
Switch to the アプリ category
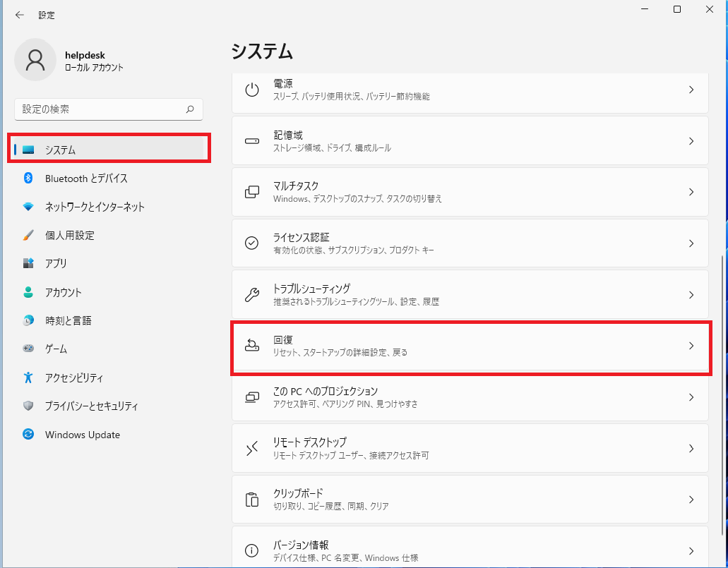[109, 263]
